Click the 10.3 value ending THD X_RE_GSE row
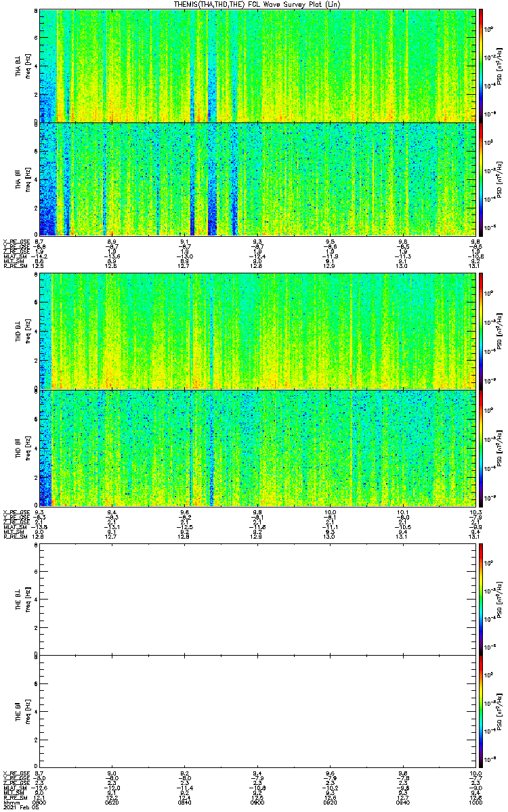508x812 pixels. pyautogui.click(x=475, y=512)
